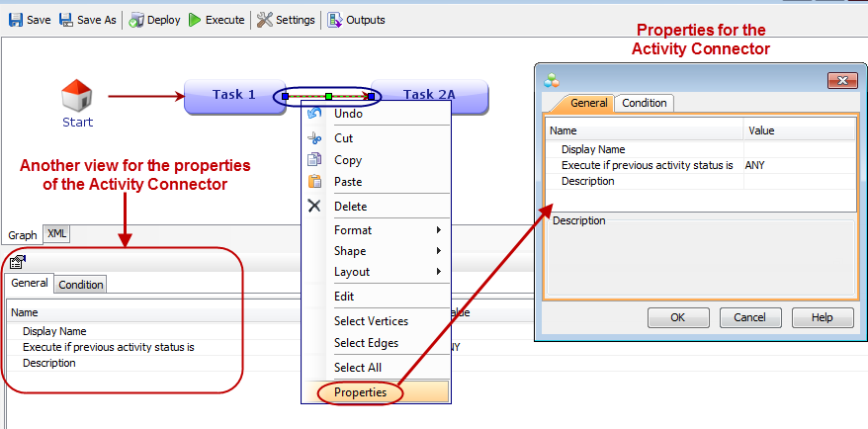Click the Outputs toolbar icon
868x429 pixels.
[336, 20]
